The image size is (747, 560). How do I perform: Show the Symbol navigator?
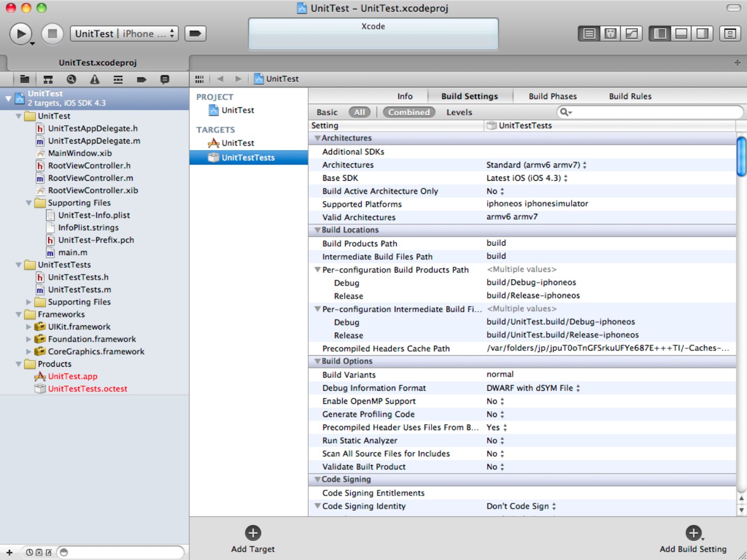[48, 79]
